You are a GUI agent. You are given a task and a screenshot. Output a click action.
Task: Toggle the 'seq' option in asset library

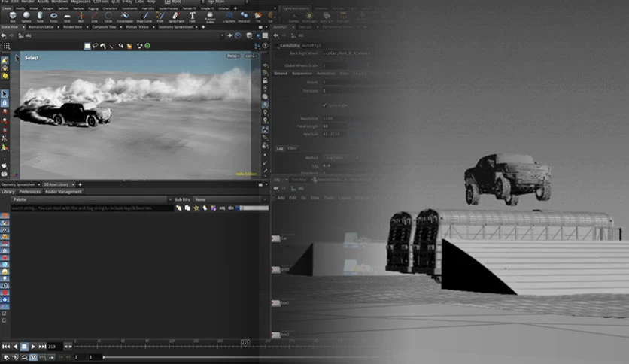(x=222, y=208)
